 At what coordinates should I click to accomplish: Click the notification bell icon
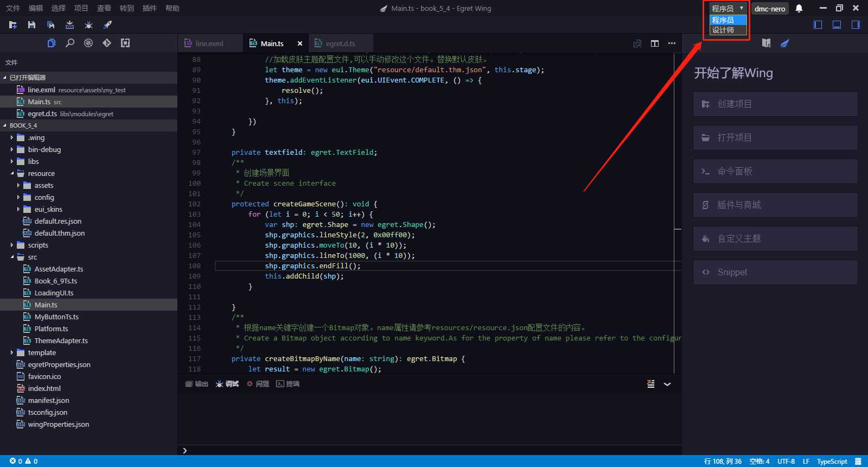pos(799,8)
